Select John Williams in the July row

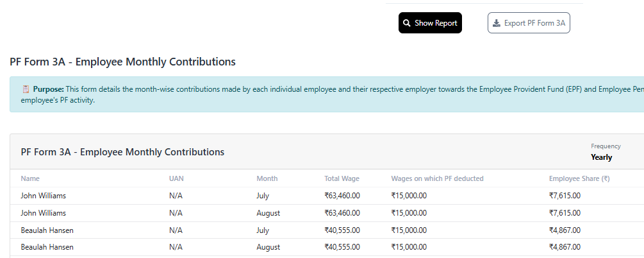pyautogui.click(x=44, y=196)
